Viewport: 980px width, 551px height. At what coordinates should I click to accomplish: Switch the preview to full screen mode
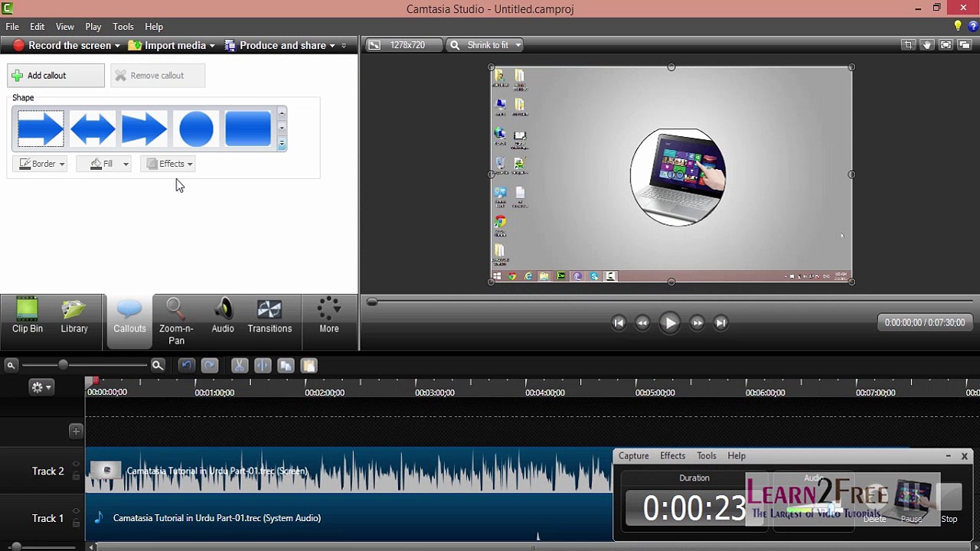pyautogui.click(x=946, y=45)
